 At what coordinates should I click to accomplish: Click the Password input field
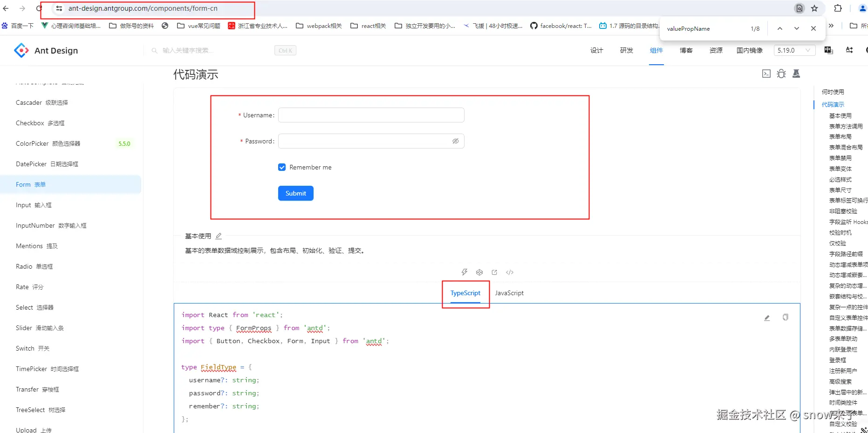pyautogui.click(x=371, y=141)
